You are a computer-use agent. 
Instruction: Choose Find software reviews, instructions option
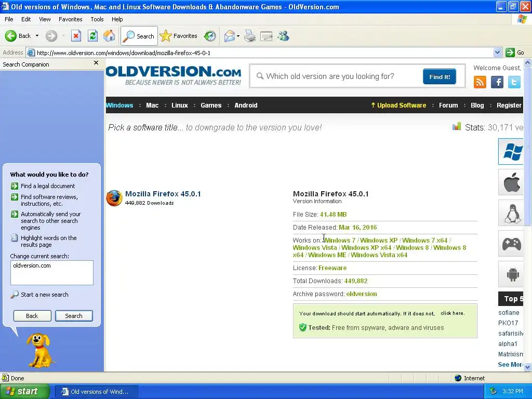pyautogui.click(x=45, y=200)
